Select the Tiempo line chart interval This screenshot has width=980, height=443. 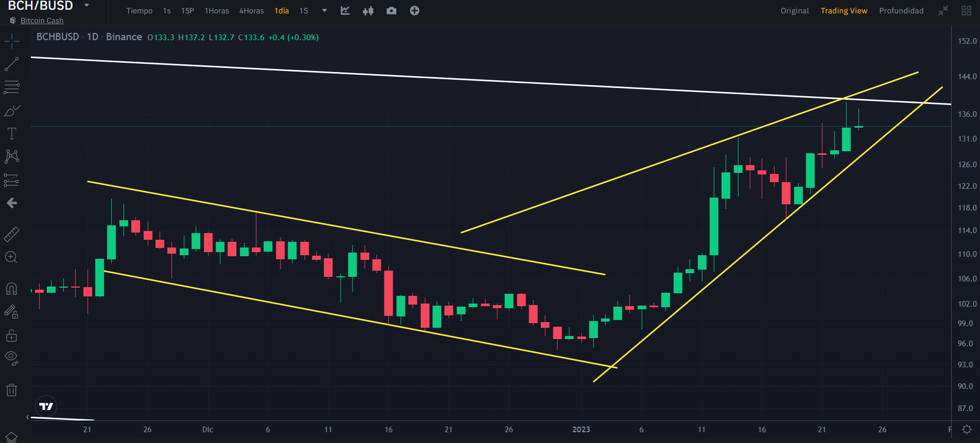[139, 11]
